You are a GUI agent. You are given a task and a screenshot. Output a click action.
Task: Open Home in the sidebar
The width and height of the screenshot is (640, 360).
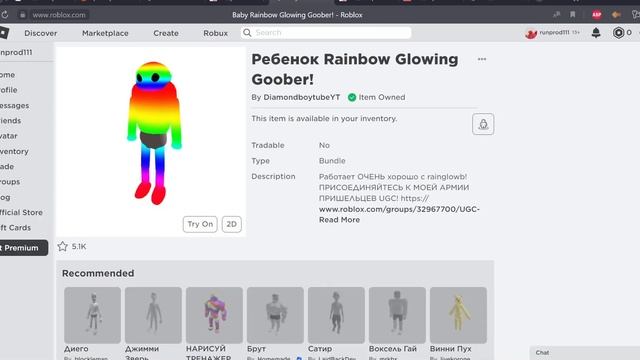(x=7, y=75)
